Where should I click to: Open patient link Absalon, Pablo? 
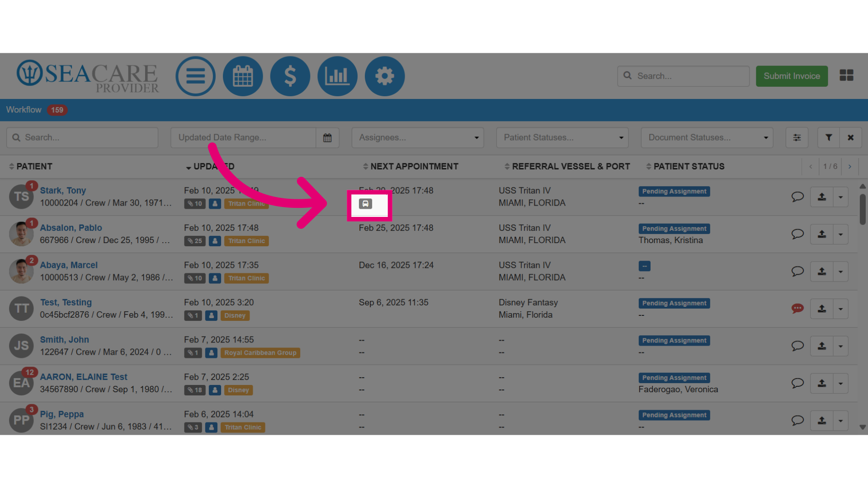pyautogui.click(x=71, y=228)
